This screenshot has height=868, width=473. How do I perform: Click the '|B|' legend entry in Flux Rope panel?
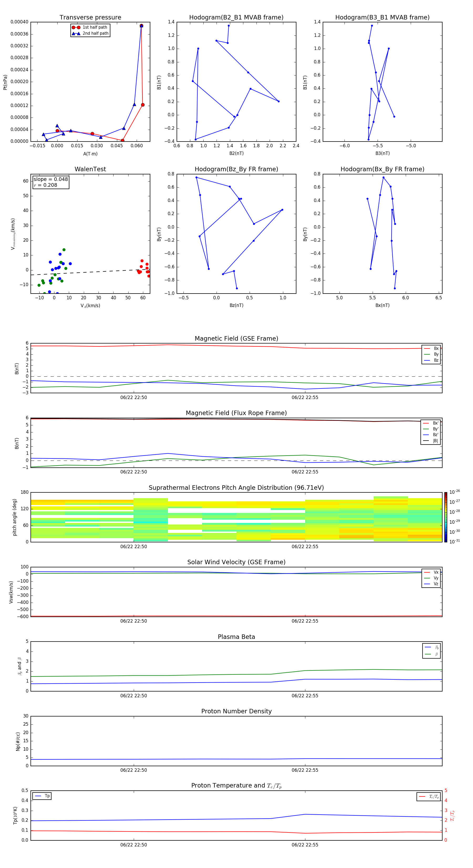pyautogui.click(x=431, y=441)
